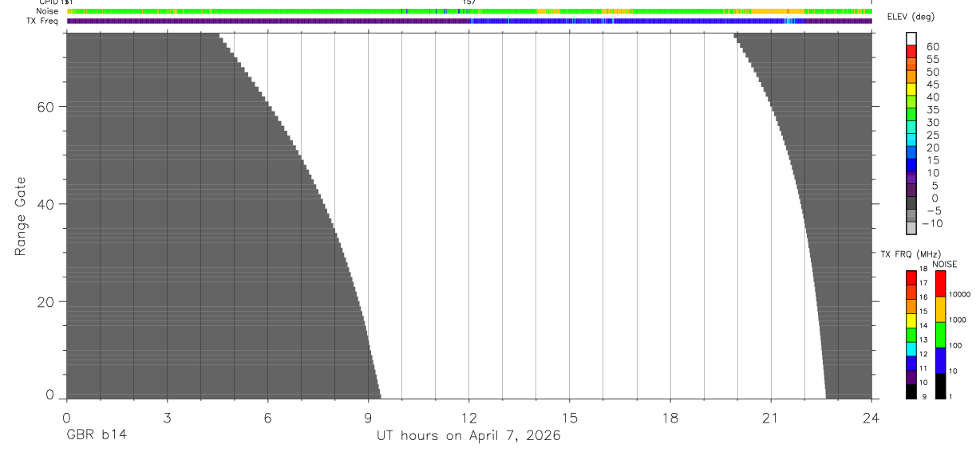The width and height of the screenshot is (980, 452).
Task: Click the 6 tick on the UT hours axis
Action: (267, 417)
